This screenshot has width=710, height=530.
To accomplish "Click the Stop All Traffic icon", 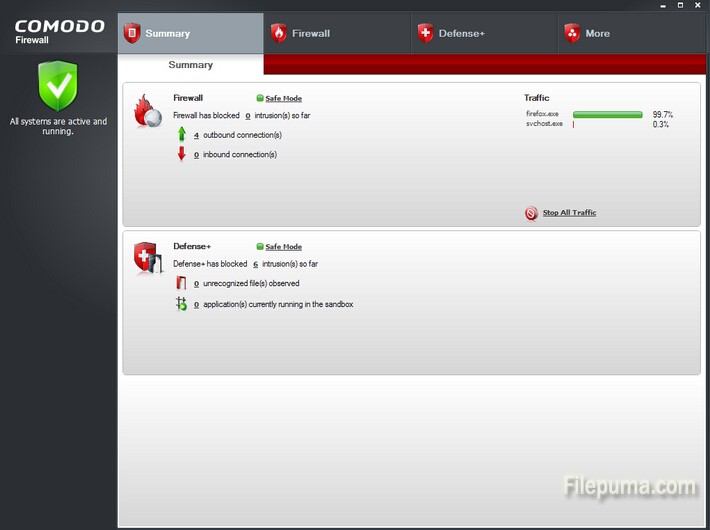I will [531, 213].
